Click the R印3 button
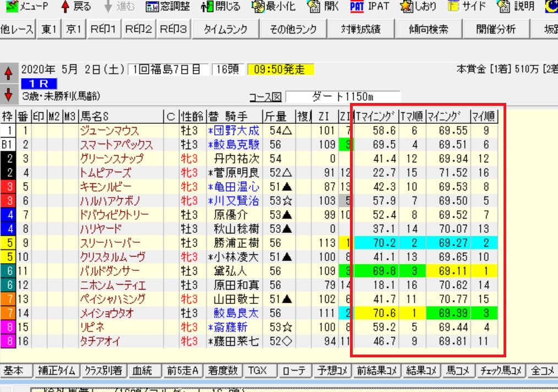The image size is (558, 392). click(173, 29)
